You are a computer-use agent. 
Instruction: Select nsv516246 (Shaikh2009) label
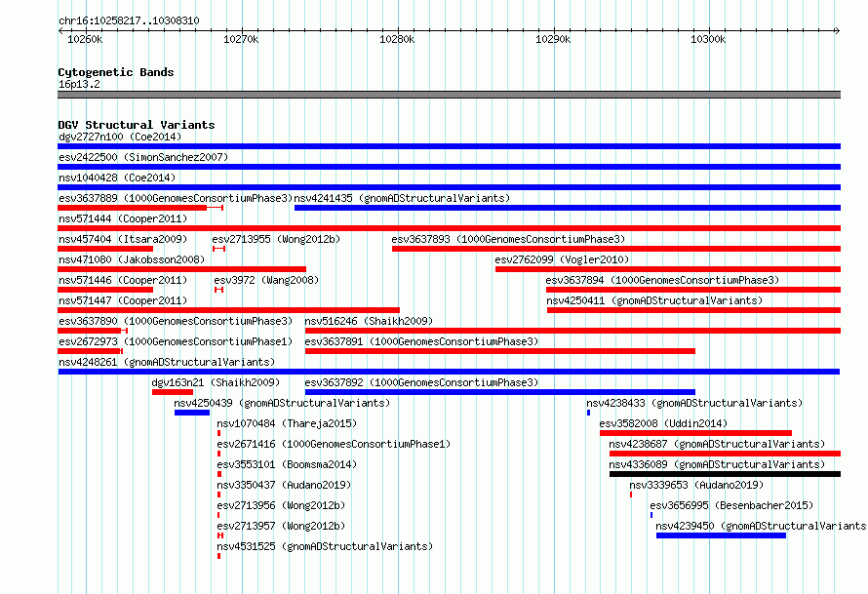coord(369,321)
